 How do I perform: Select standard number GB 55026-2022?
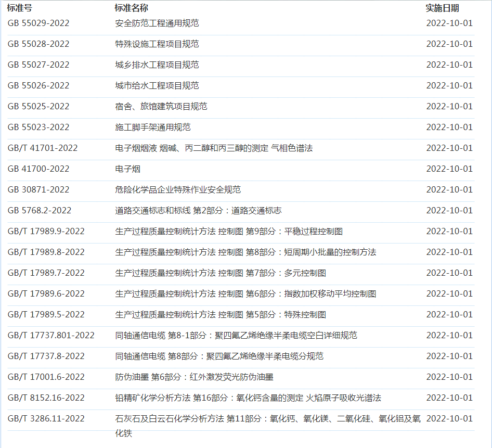pyautogui.click(x=38, y=85)
